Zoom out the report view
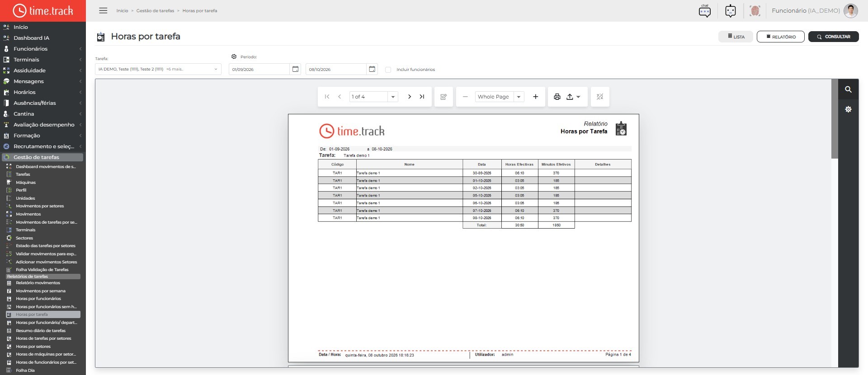 465,97
